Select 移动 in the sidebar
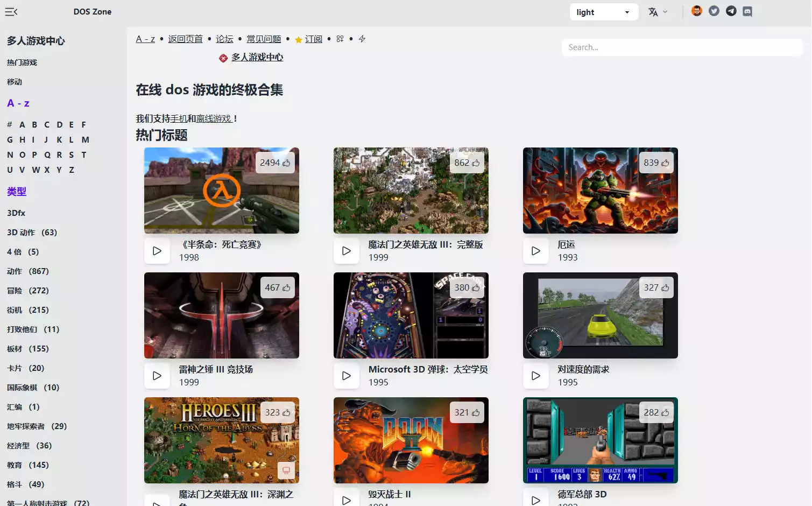Viewport: 812px width, 506px height. tap(15, 82)
